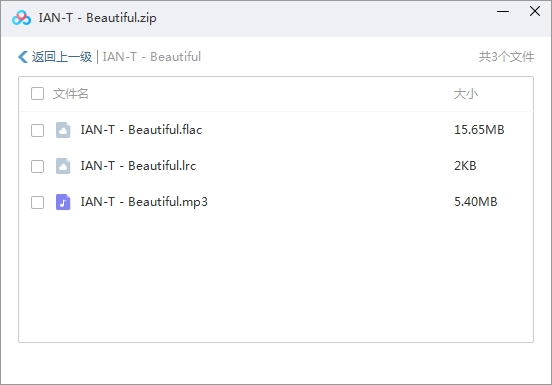The width and height of the screenshot is (552, 385).
Task: Click the back chevron arrow icon
Action: [23, 57]
